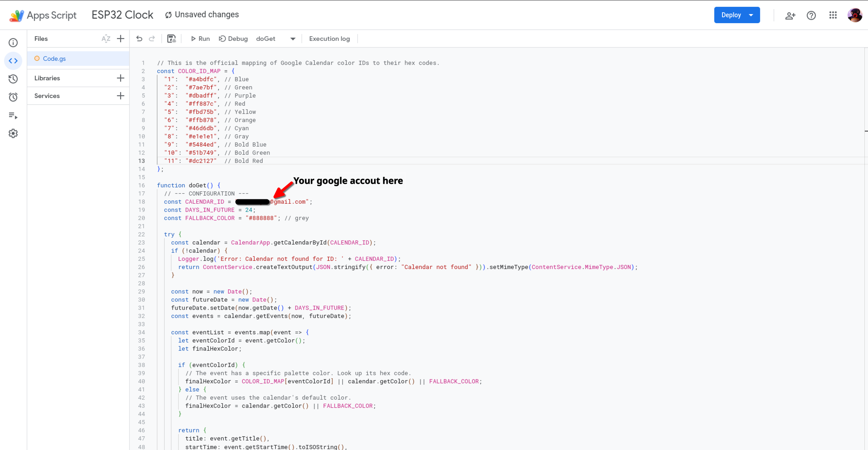Select the Code.gs file
The height and width of the screenshot is (450, 868).
point(54,58)
